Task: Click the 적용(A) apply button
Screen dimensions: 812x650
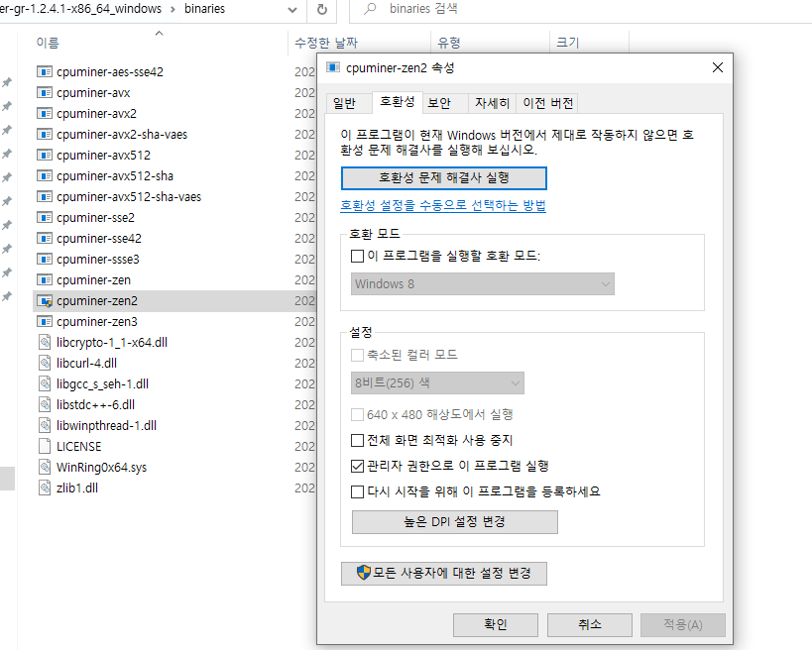Action: [683, 624]
